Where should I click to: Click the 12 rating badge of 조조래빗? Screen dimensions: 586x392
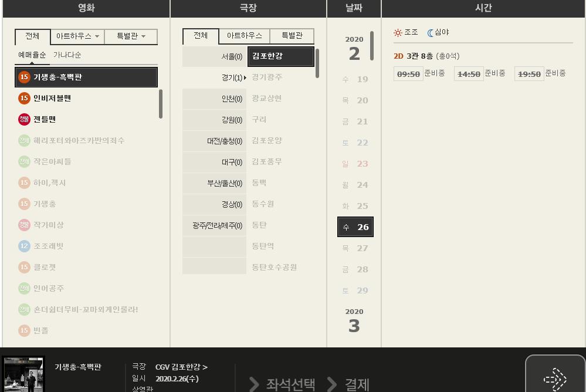tap(24, 246)
